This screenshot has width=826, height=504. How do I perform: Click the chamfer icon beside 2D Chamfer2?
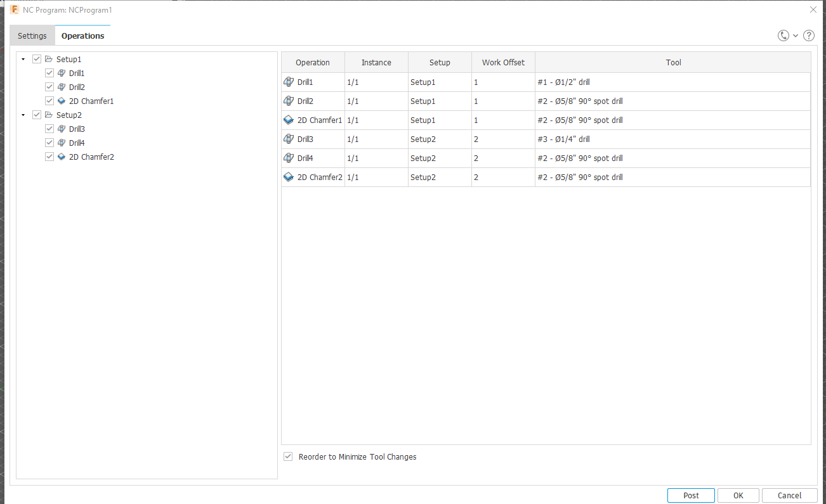61,157
